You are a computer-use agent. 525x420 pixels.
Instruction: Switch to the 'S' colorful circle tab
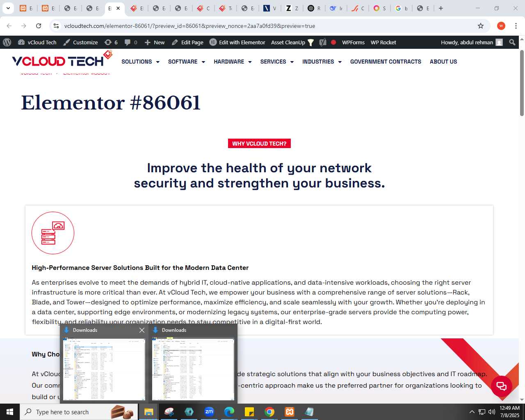(x=380, y=8)
